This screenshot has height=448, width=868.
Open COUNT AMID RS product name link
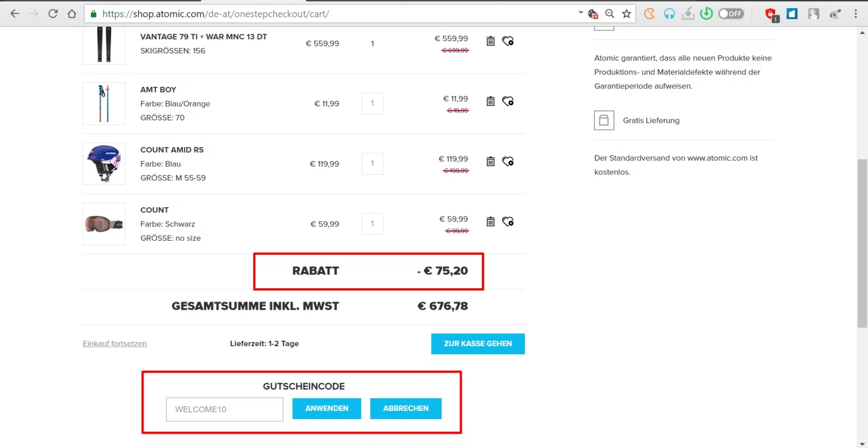tap(172, 150)
